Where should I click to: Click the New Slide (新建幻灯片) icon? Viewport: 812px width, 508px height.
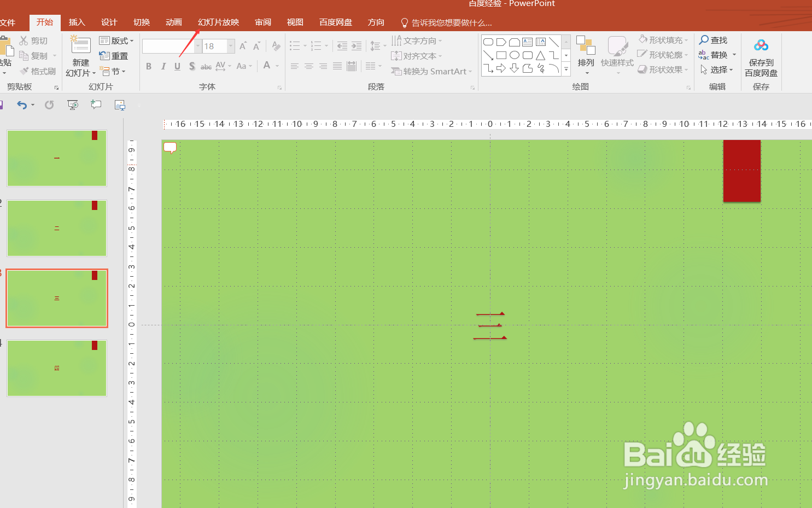(x=80, y=45)
